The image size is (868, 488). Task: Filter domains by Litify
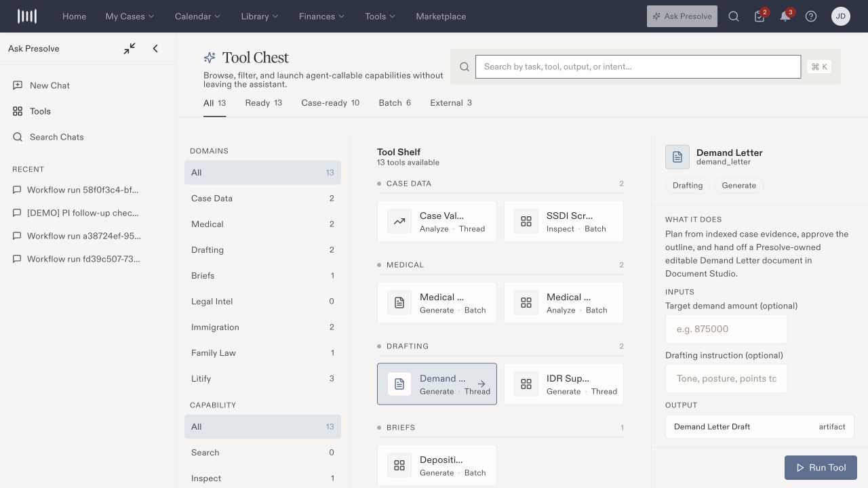coord(262,379)
